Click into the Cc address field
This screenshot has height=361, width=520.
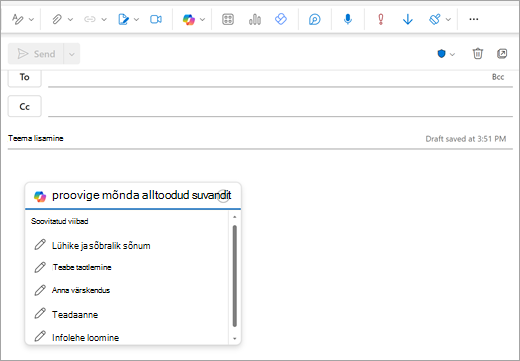pyautogui.click(x=280, y=107)
